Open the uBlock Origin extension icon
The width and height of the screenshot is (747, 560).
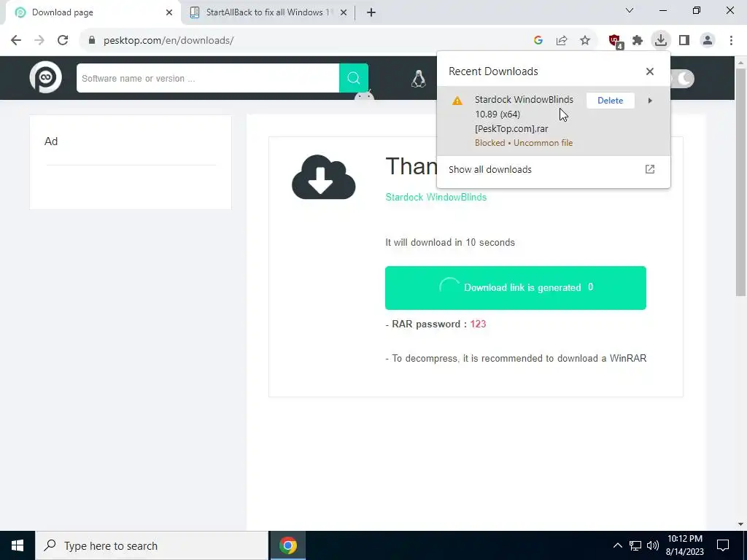tap(615, 41)
